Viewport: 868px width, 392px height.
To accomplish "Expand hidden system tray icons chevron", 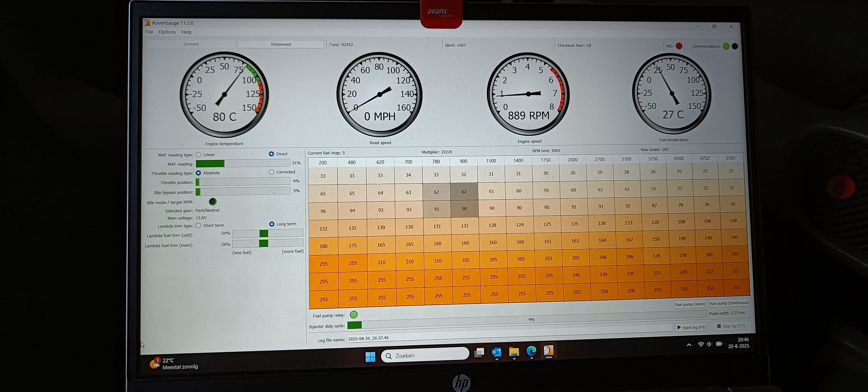I will click(689, 344).
